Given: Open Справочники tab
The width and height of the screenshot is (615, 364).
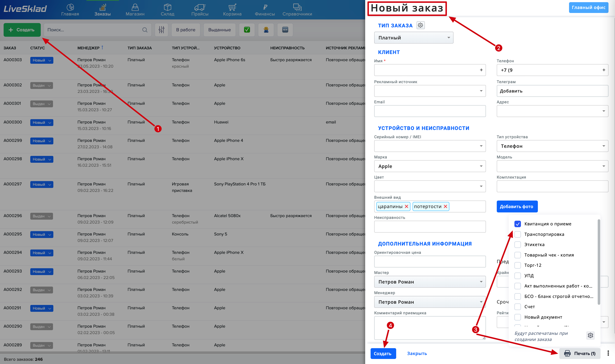Looking at the screenshot, I should point(297,10).
